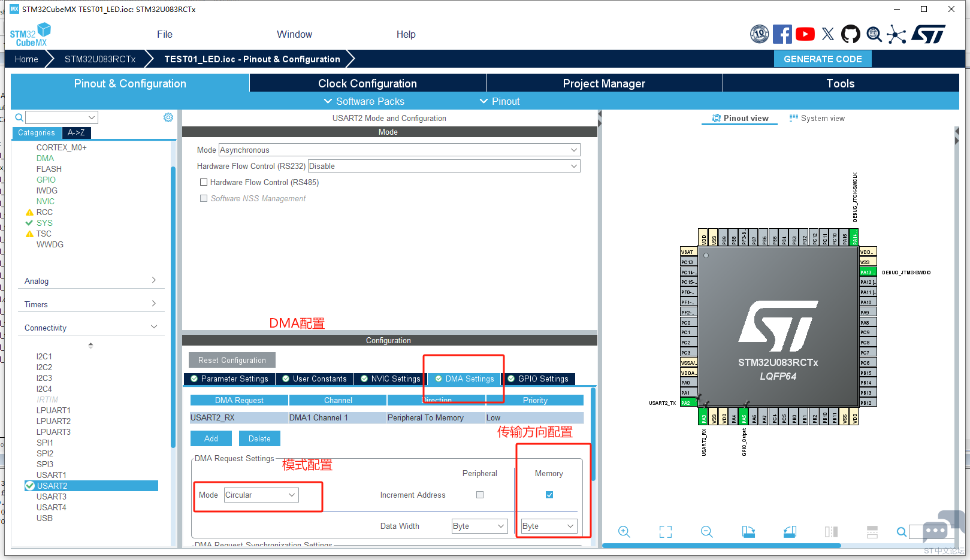Image resolution: width=970 pixels, height=560 pixels.
Task: Switch to the Tools tab
Action: coord(841,83)
